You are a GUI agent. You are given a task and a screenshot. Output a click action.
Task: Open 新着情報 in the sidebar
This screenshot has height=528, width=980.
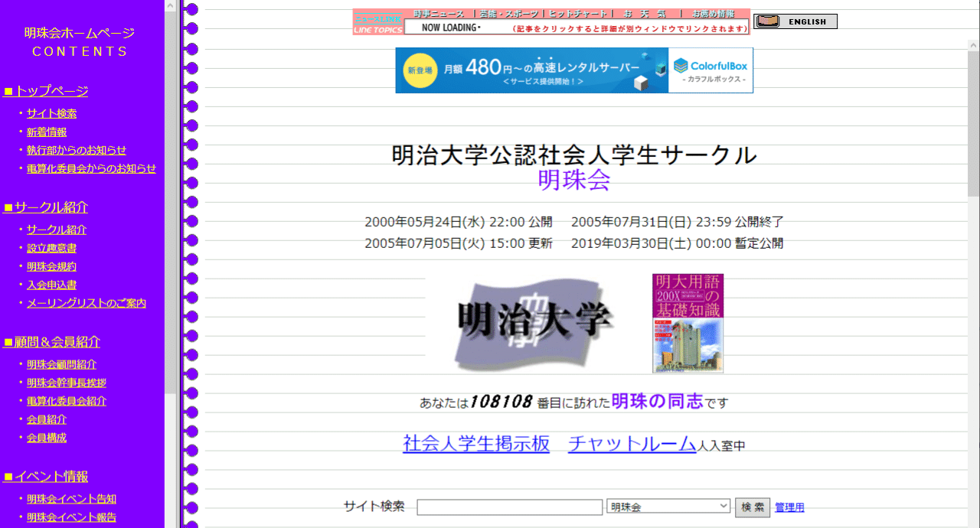coord(47,132)
